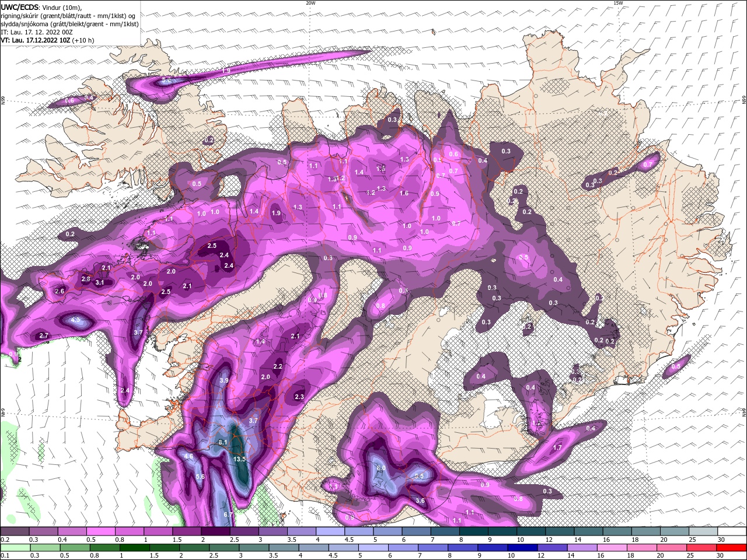This screenshot has height=560, width=747.
Task: Click the 'UWC/ECDS' title text
Action: pos(20,7)
